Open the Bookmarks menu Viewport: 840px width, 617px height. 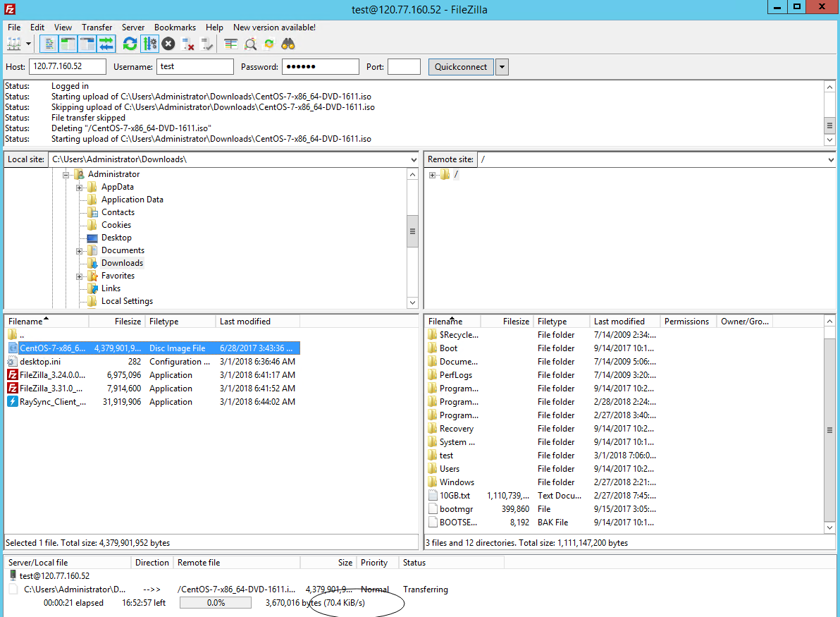pos(175,28)
